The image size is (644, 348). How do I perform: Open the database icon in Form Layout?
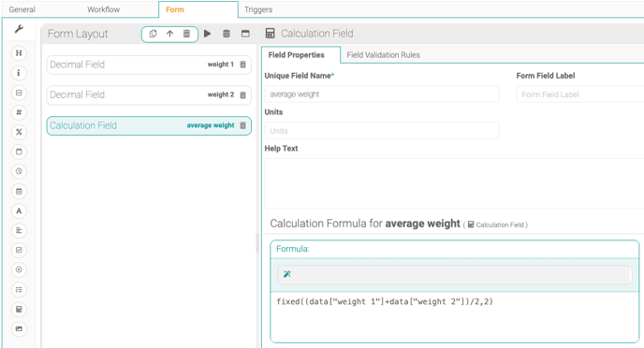click(227, 34)
